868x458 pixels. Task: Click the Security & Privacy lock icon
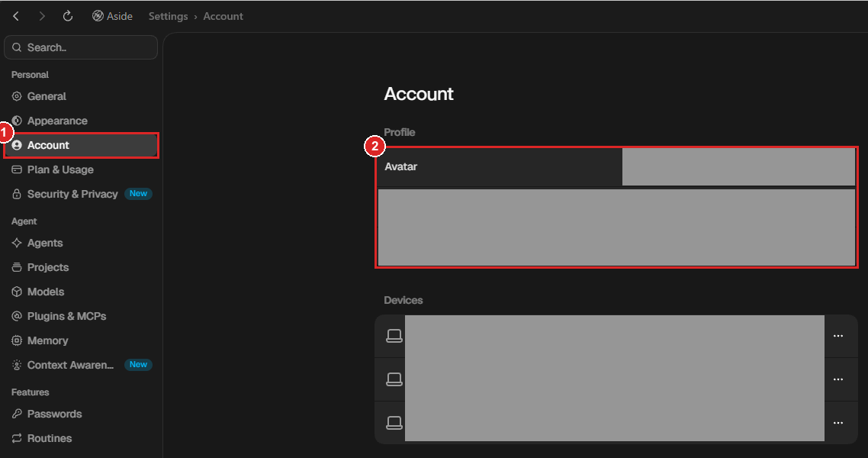[17, 194]
